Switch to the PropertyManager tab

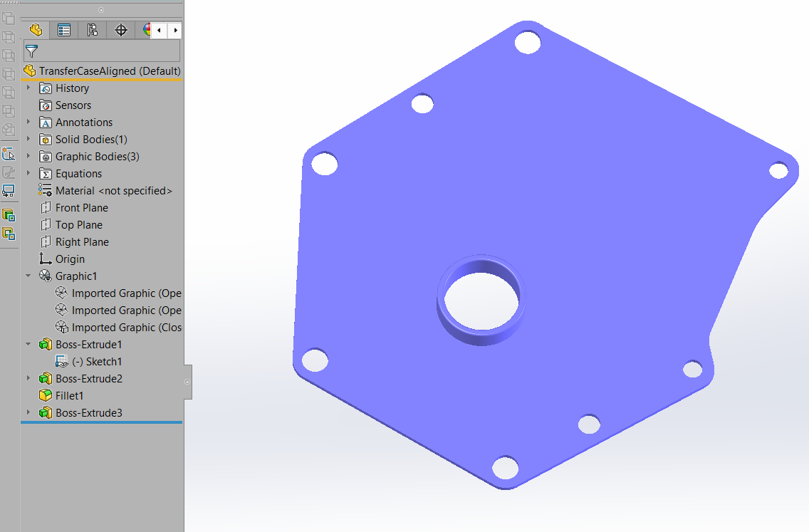[64, 30]
